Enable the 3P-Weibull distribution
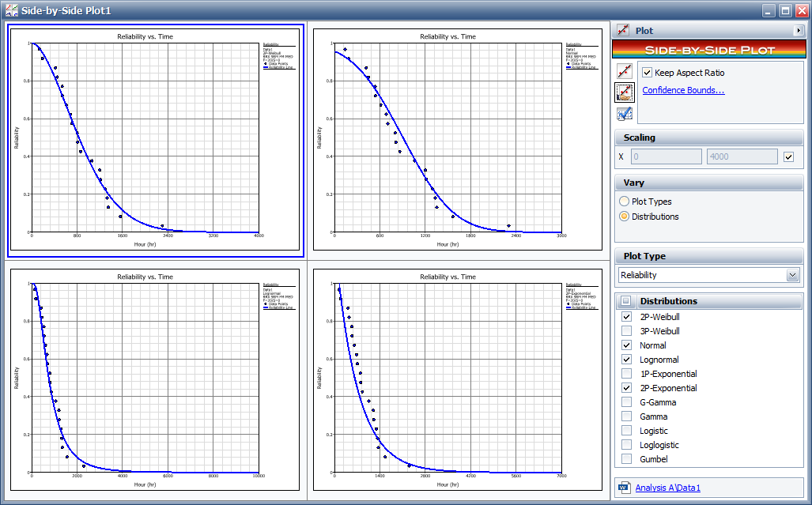This screenshot has width=812, height=505. tap(626, 331)
